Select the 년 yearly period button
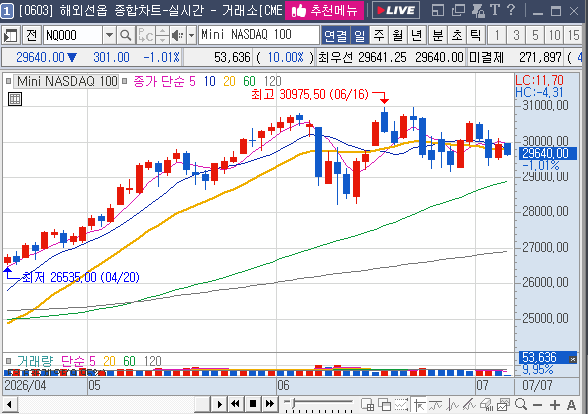Viewport: 588px width, 414px height. point(416,36)
